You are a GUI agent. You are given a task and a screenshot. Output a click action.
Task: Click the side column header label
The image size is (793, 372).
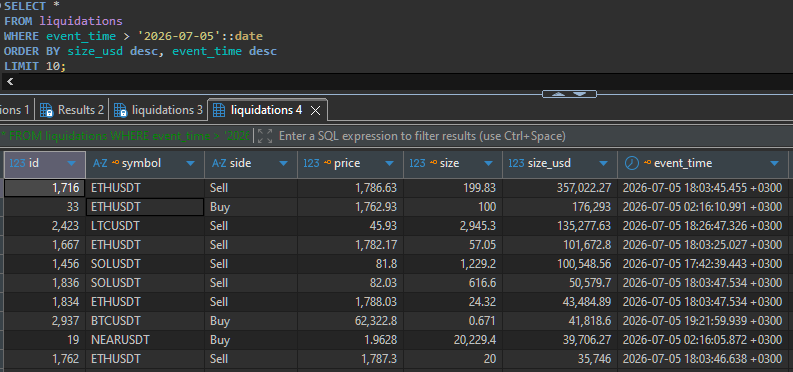(240, 163)
